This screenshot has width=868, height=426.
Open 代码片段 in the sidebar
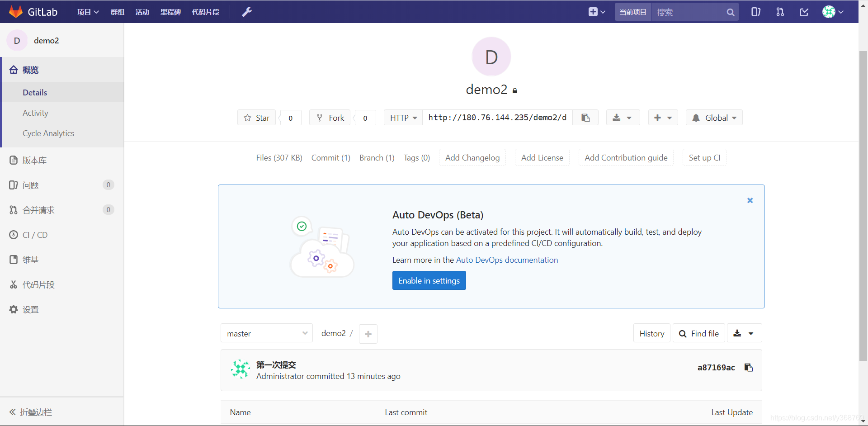coord(62,284)
